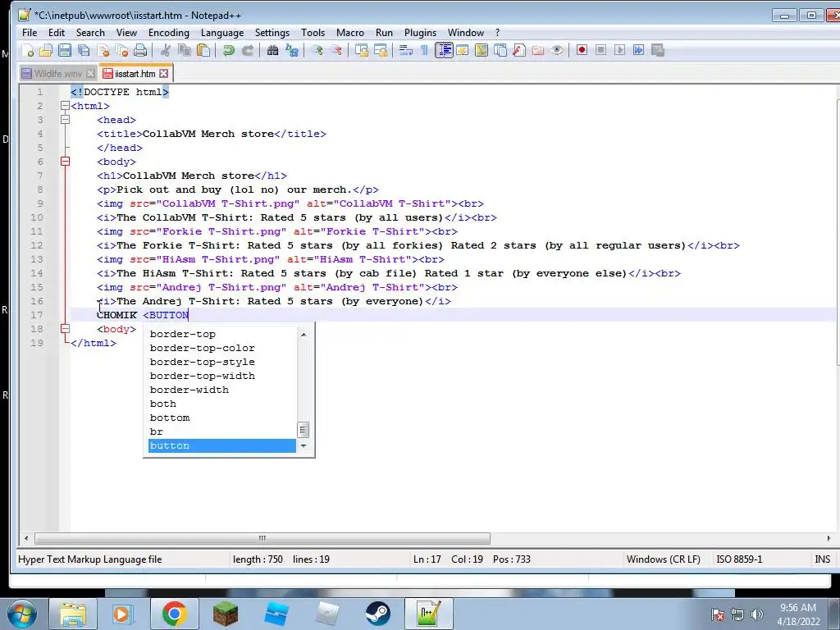Screen dimensions: 840x630
Task: Click autocomplete list scroll up arrow
Action: pyautogui.click(x=304, y=335)
